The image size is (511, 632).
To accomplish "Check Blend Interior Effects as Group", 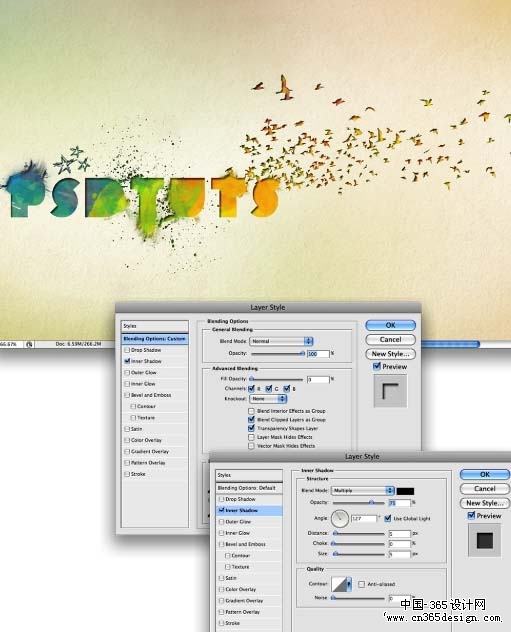I will [251, 411].
